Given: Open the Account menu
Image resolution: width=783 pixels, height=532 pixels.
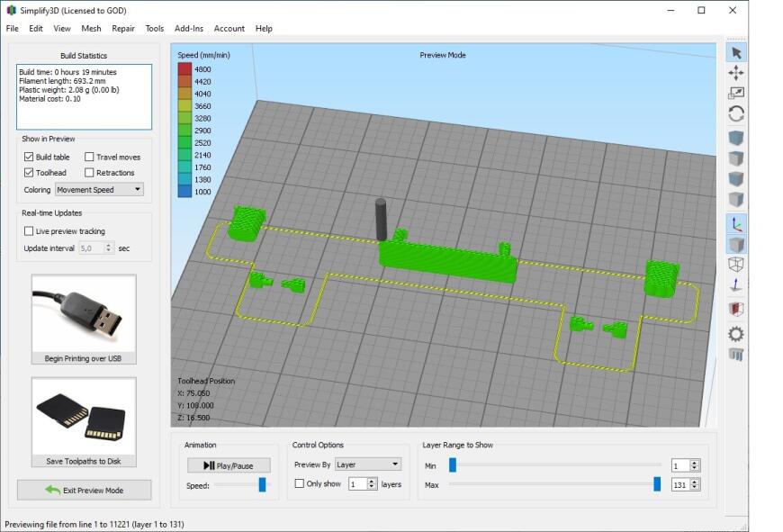Looking at the screenshot, I should tap(229, 29).
